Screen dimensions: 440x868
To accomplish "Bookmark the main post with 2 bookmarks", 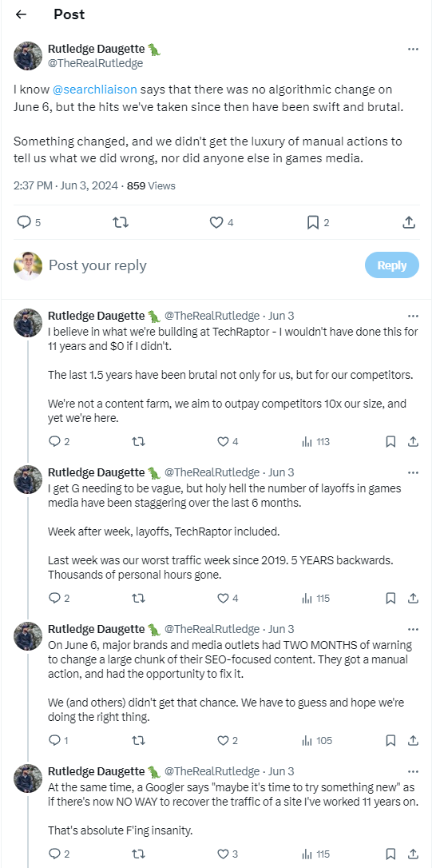I will pos(319,222).
